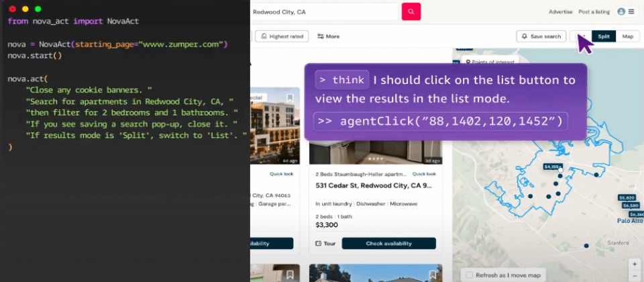Zoom out on the map with minus button
Screen dimensions: 644x282
[635, 275]
